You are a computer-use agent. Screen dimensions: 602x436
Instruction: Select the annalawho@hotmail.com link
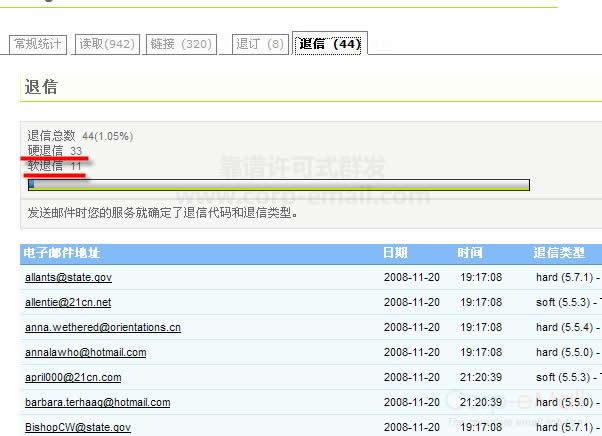point(85,352)
